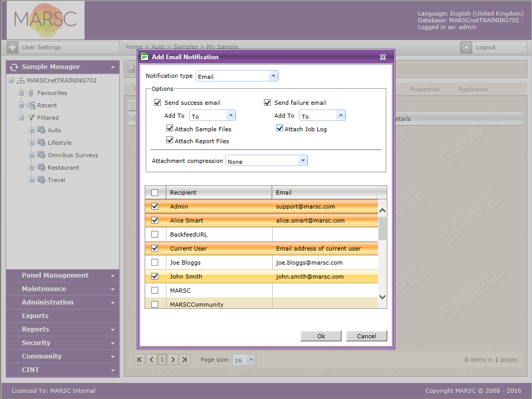Image resolution: width=532 pixels, height=399 pixels.
Task: Toggle Send success email checkbox
Action: click(158, 103)
